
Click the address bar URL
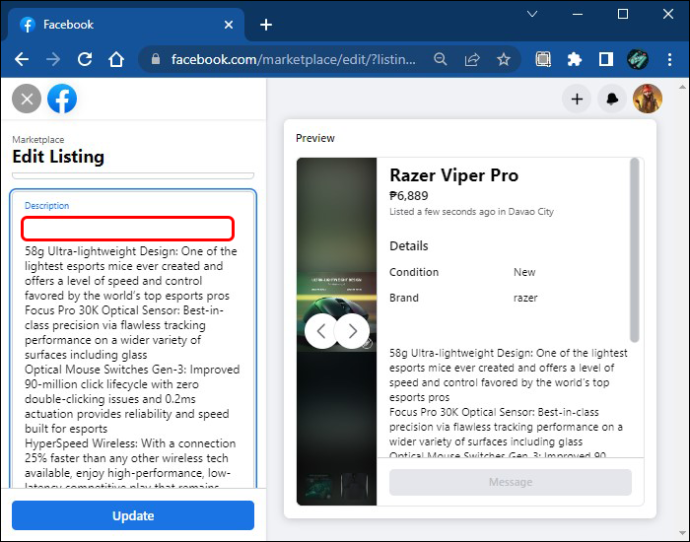(293, 59)
